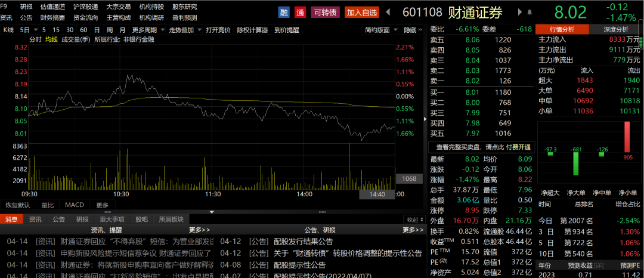Go to next stock with right arrow
The height and width of the screenshot is (278, 644).
pyautogui.click(x=520, y=13)
